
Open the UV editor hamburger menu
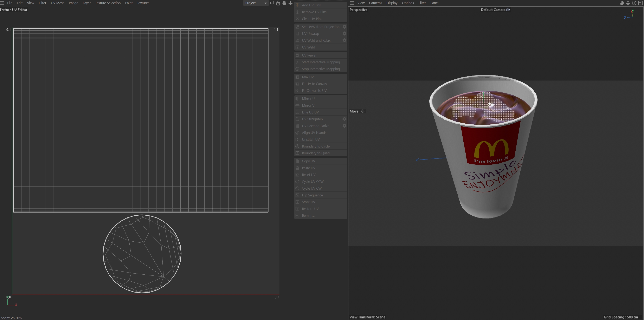pyautogui.click(x=2, y=3)
